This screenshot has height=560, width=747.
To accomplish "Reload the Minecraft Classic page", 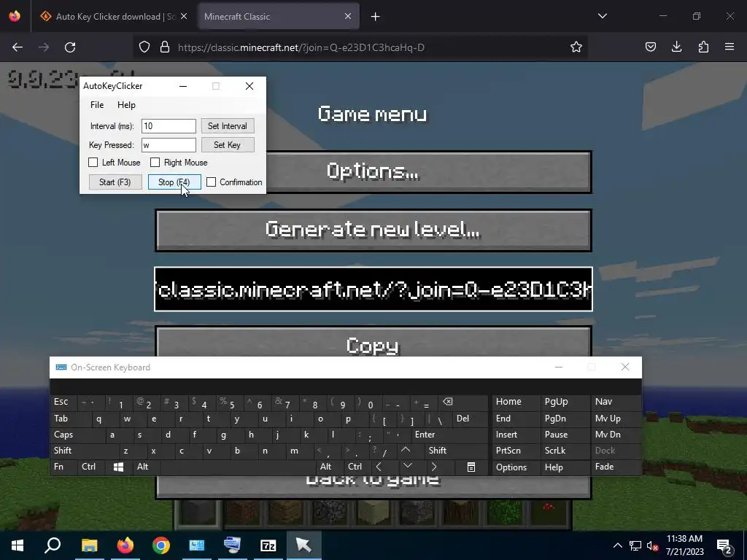I will pos(70,47).
